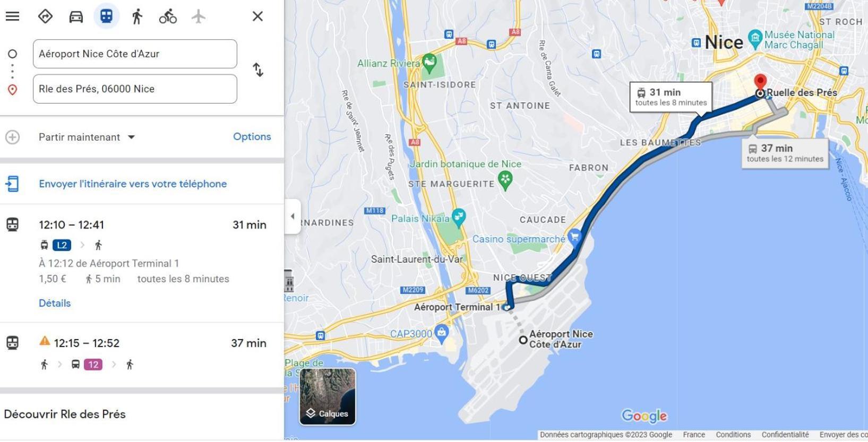Viewport: 868px width, 442px height.
Task: Switch to walking directions icon
Action: point(137,16)
